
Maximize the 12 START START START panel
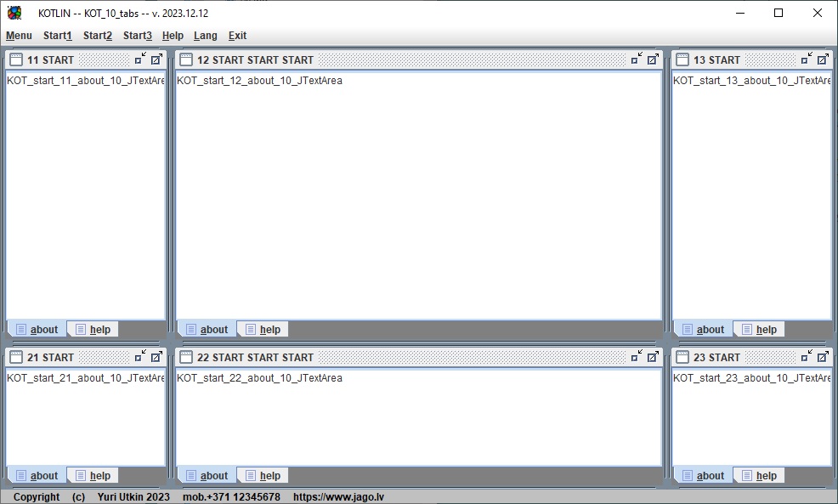tap(653, 59)
